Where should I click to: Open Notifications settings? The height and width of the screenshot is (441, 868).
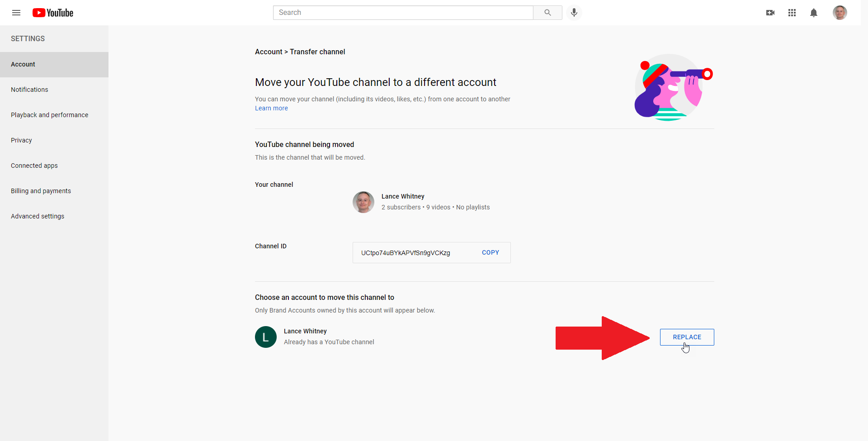(54, 90)
